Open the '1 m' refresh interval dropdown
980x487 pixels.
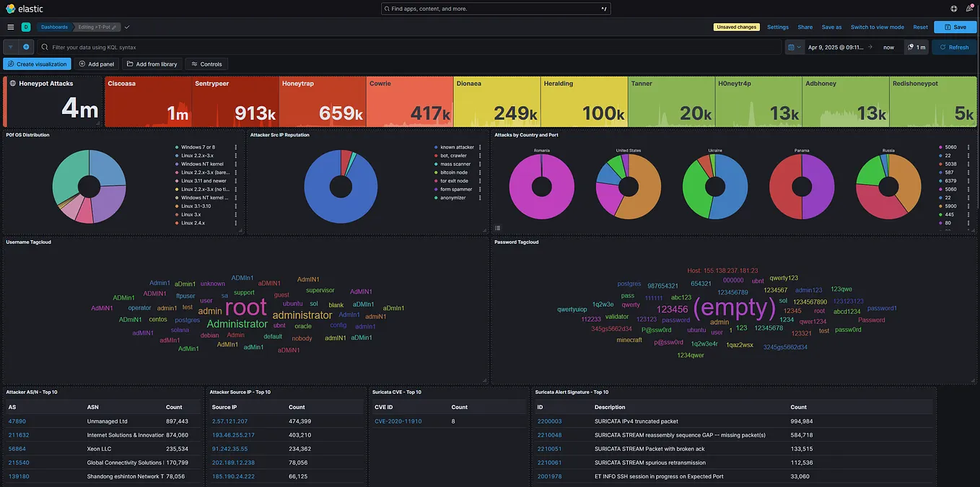(917, 46)
